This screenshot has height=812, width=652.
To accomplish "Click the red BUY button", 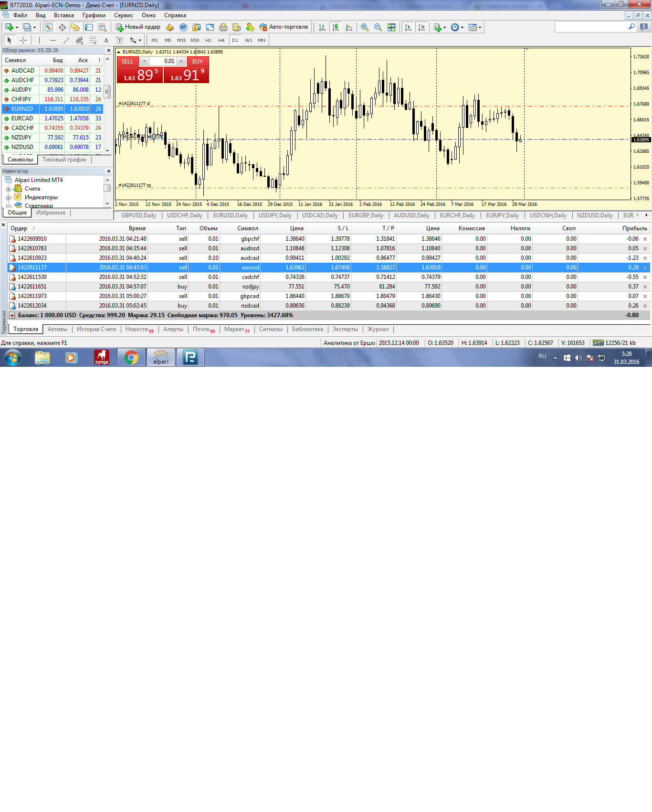I will click(198, 61).
